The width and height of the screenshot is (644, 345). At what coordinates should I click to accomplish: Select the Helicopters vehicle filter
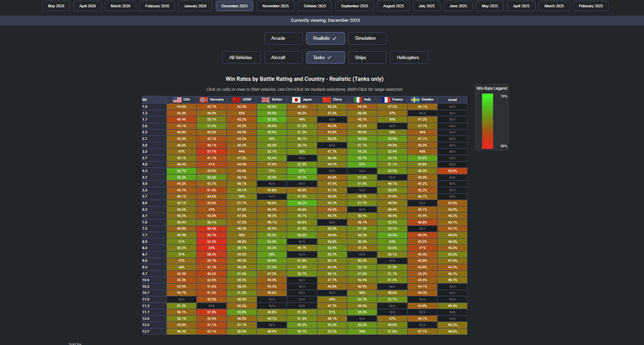click(409, 57)
